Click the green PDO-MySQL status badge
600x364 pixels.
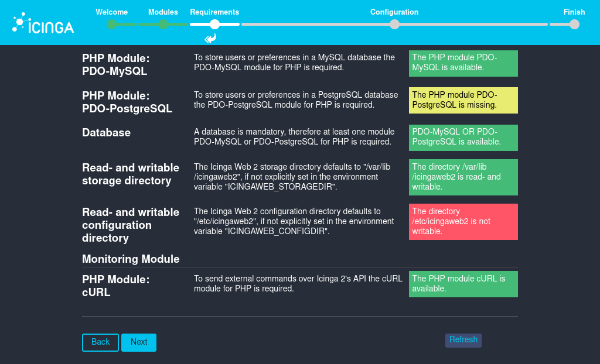463,63
